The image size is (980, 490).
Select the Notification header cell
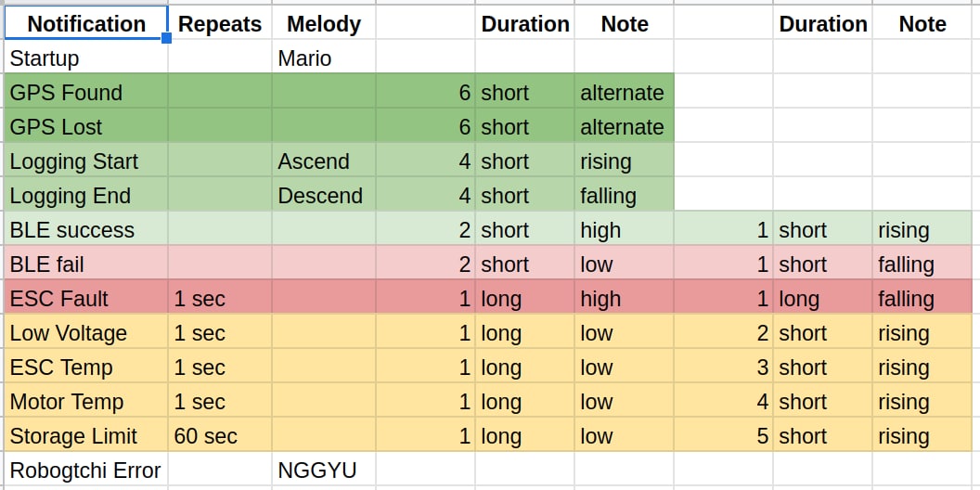pyautogui.click(x=86, y=22)
